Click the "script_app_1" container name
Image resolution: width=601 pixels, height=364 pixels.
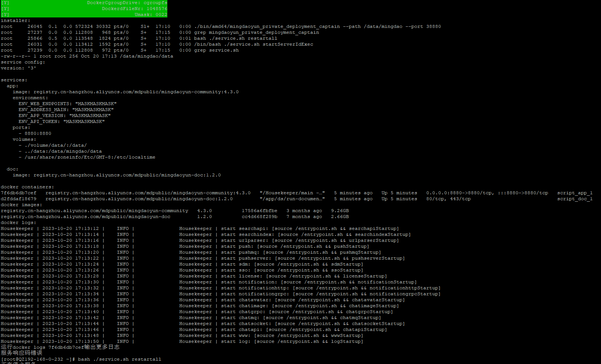[x=575, y=193]
